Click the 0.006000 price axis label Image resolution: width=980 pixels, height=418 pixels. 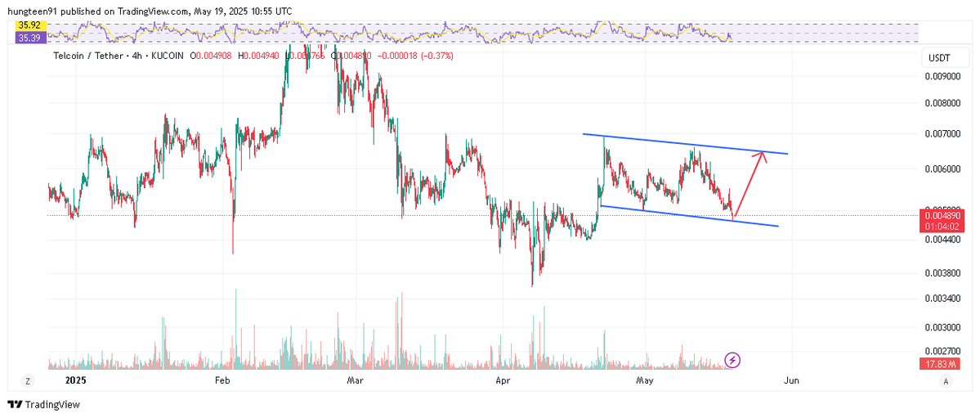coord(942,169)
